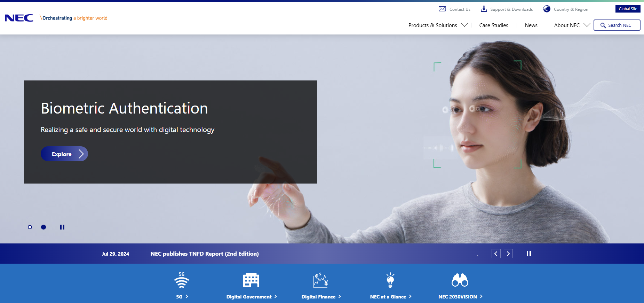This screenshot has height=303, width=644.
Task: Click the NEC logo
Action: click(x=19, y=18)
